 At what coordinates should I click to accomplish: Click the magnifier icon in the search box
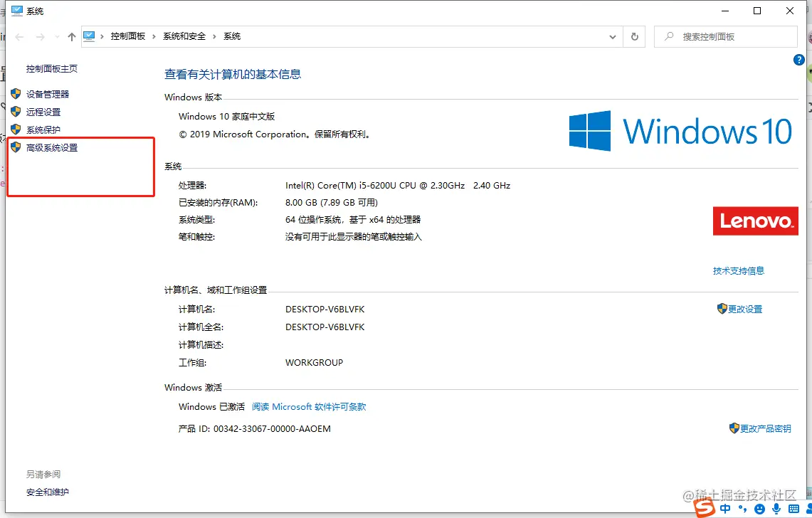point(669,36)
